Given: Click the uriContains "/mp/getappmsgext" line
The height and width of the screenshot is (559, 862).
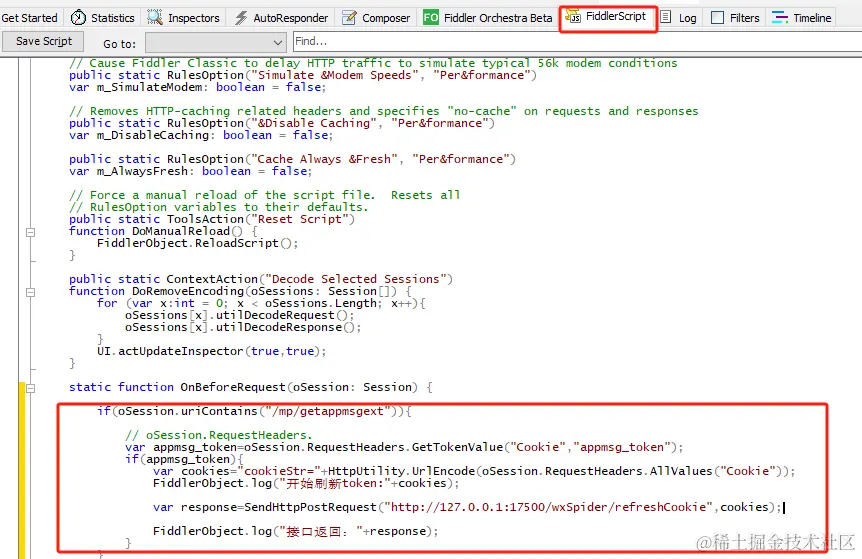Looking at the screenshot, I should point(254,411).
